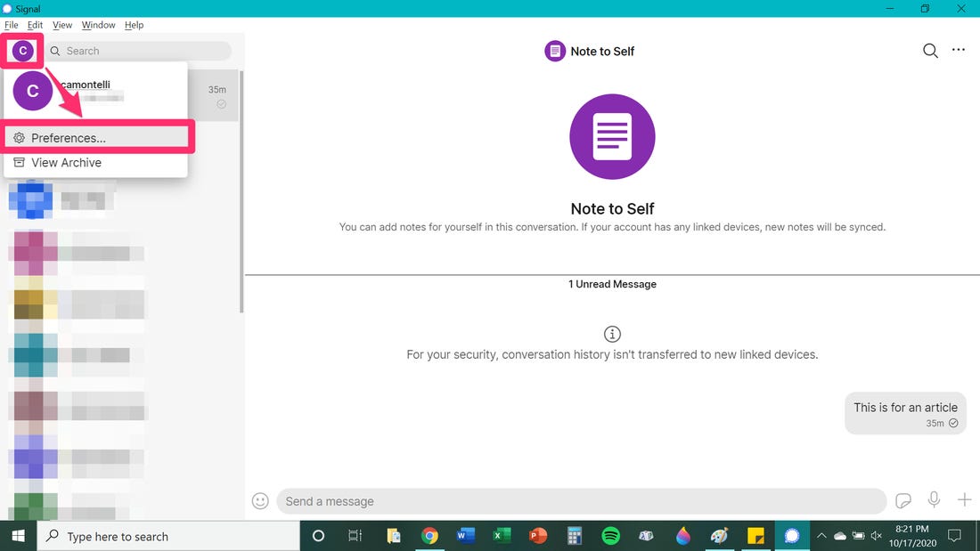Click the info icon above the security notice

click(x=612, y=334)
